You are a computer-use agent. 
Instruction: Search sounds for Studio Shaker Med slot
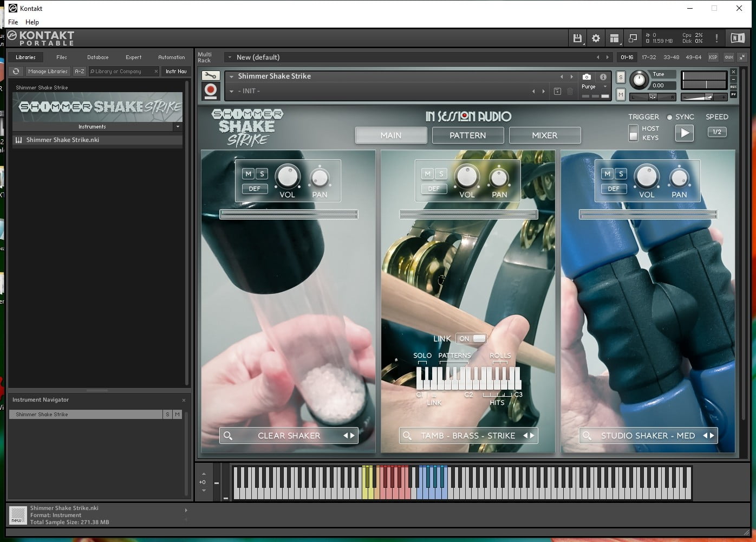pyautogui.click(x=588, y=436)
